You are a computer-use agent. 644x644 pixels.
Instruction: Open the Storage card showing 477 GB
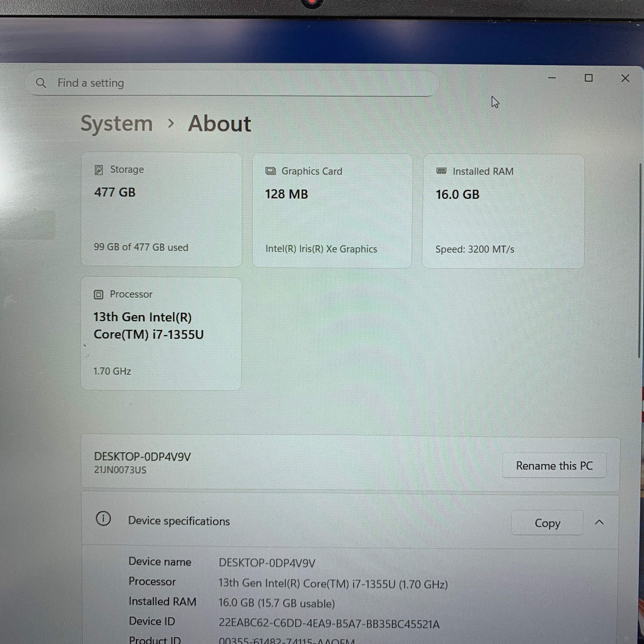click(161, 209)
